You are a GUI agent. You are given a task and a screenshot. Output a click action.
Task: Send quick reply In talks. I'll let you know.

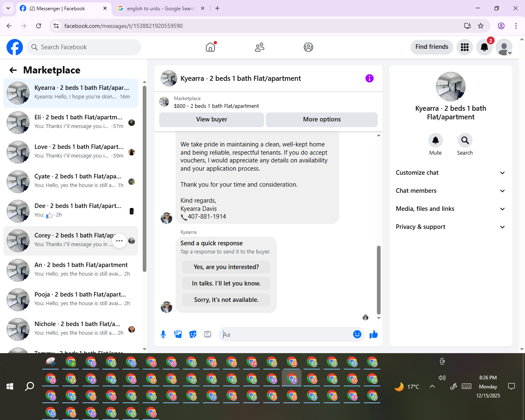tap(226, 283)
